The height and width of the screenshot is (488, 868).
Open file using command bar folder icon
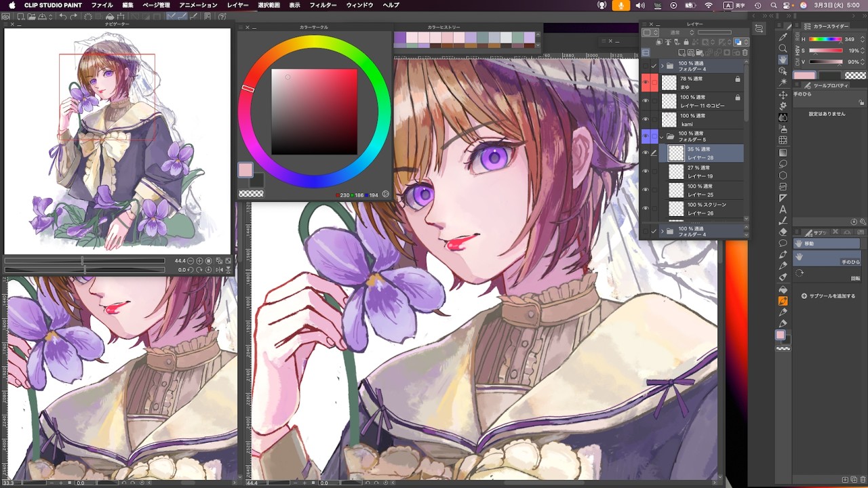[31, 16]
